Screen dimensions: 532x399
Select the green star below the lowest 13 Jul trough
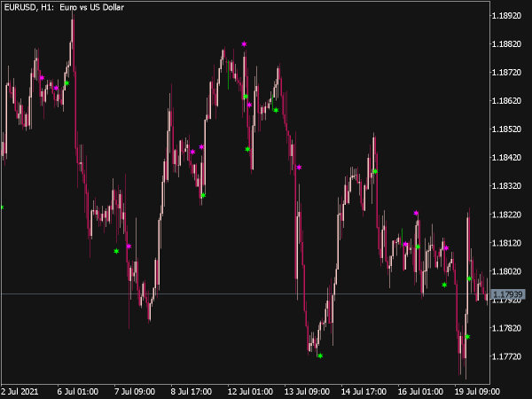coord(320,356)
